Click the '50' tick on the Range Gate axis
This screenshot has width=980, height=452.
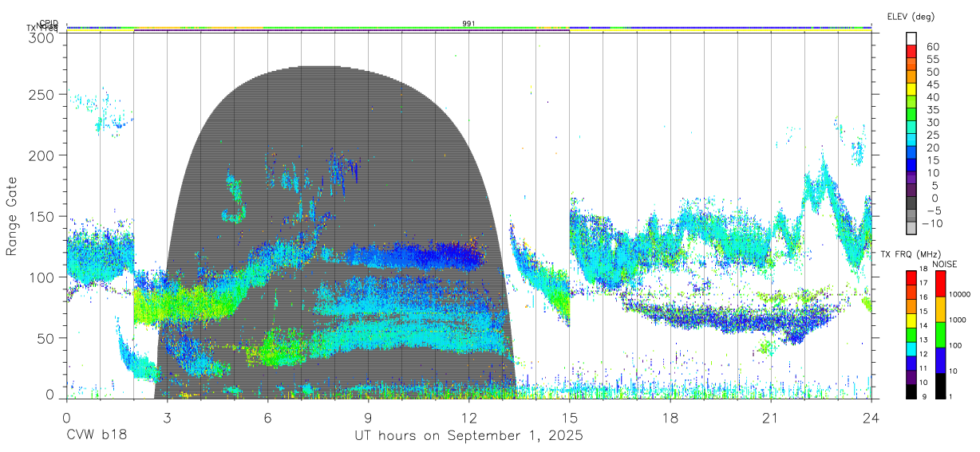pos(44,338)
